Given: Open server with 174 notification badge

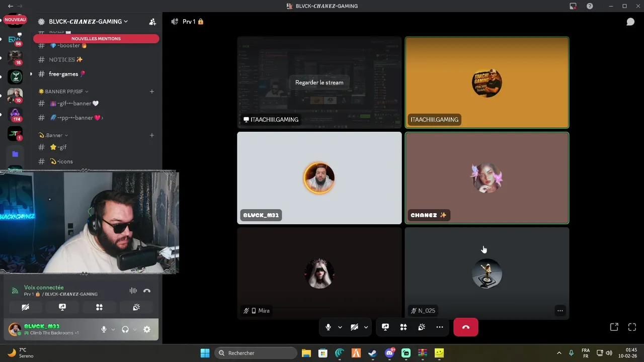Looking at the screenshot, I should 15,115.
